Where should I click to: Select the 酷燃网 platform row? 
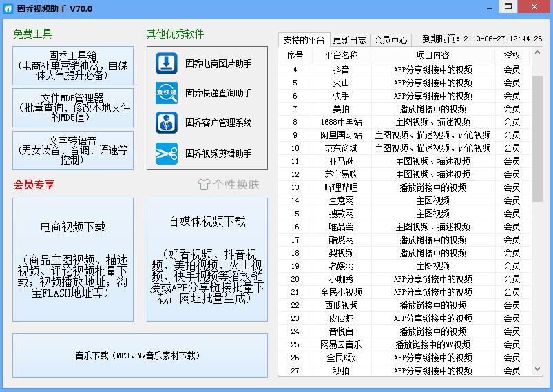click(404, 240)
